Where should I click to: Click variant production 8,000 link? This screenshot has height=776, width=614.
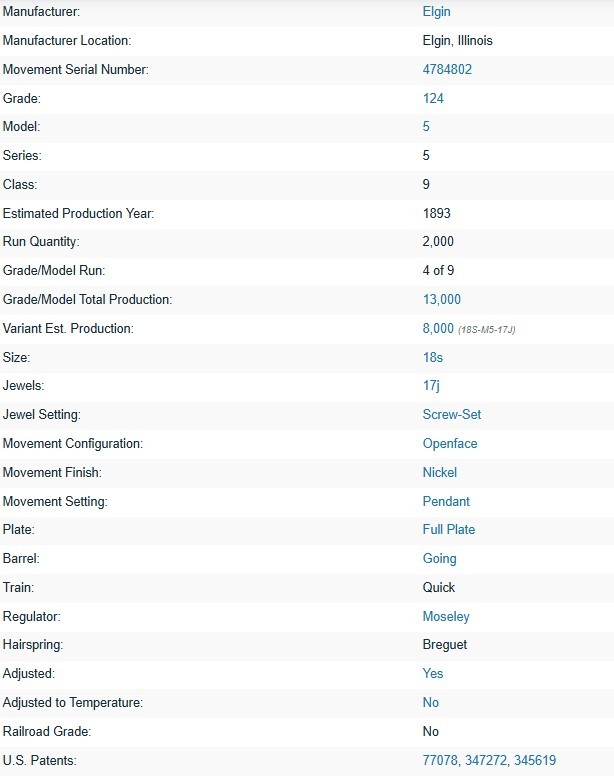pyautogui.click(x=438, y=328)
